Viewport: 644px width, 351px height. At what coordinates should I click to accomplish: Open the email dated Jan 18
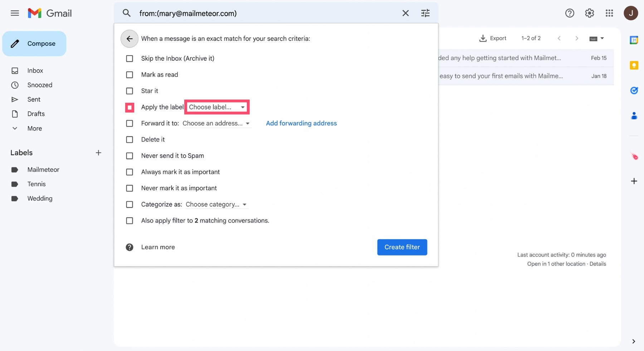pyautogui.click(x=526, y=76)
